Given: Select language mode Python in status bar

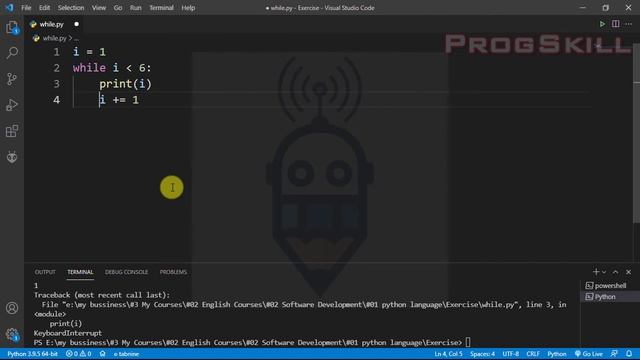Looking at the screenshot, I should click(557, 354).
